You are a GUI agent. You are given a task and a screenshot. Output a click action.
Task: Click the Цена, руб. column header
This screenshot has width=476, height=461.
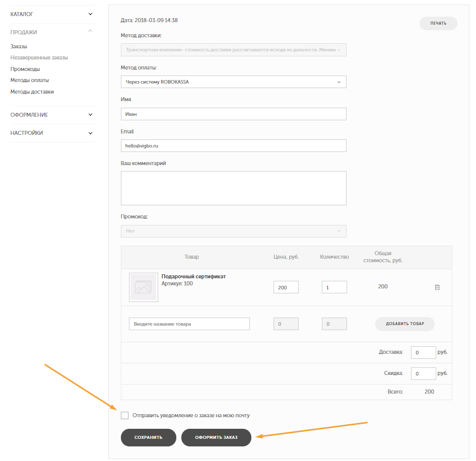286,257
